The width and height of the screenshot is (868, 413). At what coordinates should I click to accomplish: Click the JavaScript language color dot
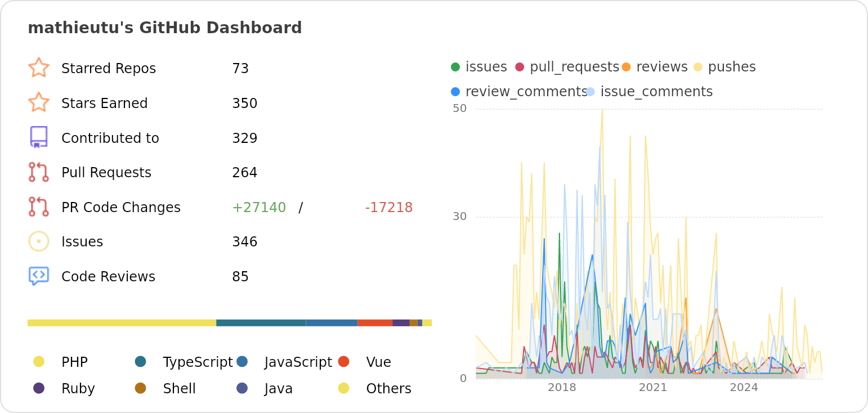(242, 362)
